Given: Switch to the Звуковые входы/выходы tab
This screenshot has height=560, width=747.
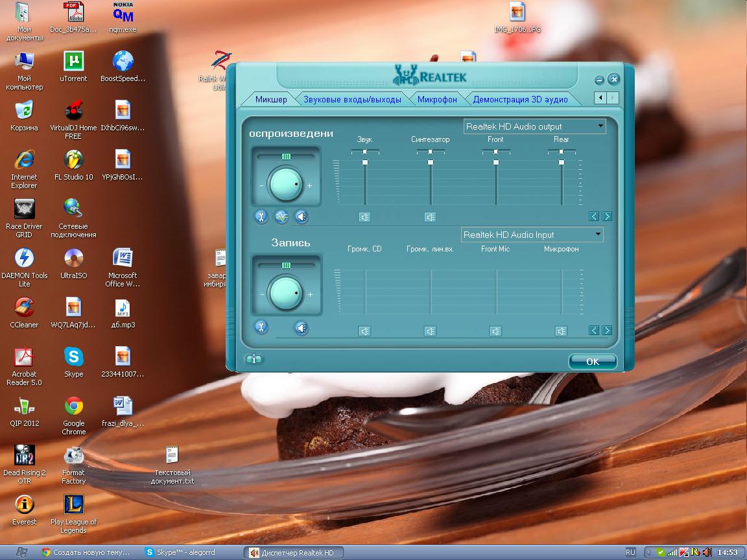Looking at the screenshot, I should tap(352, 99).
